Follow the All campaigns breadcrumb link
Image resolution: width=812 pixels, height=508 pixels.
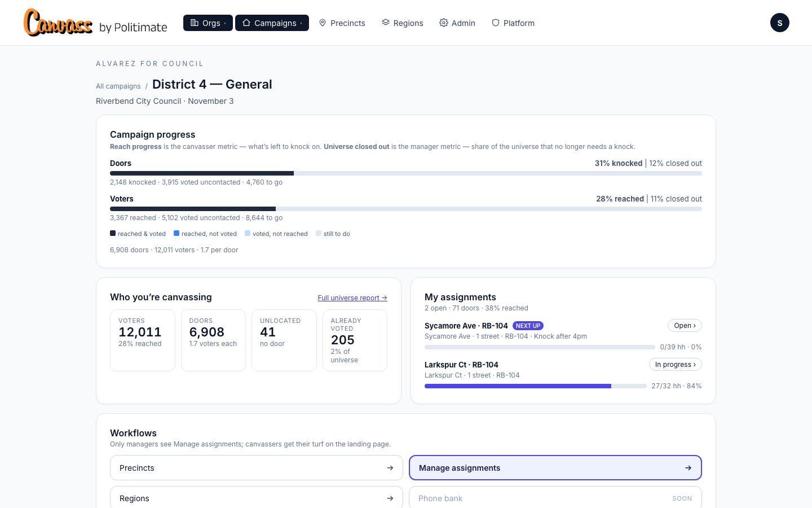118,86
